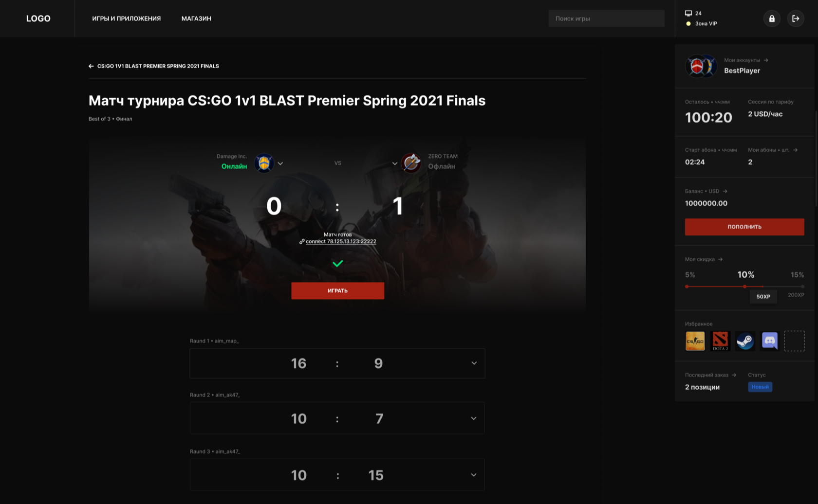This screenshot has width=818, height=504.
Task: Launch Steam from favorites
Action: [745, 341]
